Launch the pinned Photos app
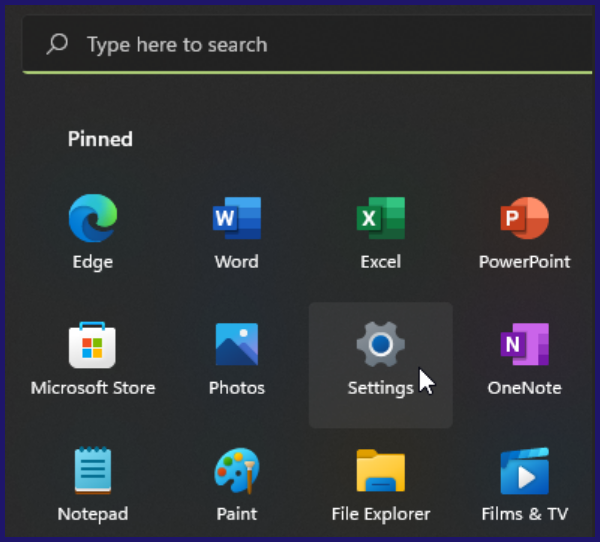The height and width of the screenshot is (542, 600). [x=236, y=359]
